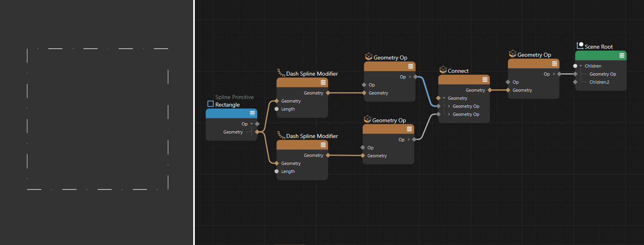Open the Scene Root node's menu icon
644x245 pixels.
pyautogui.click(x=622, y=56)
